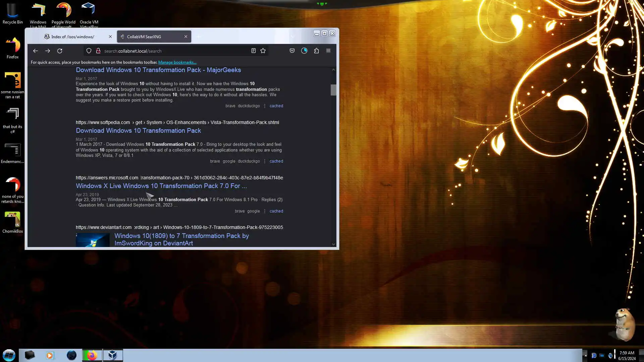Expand options dots for answers.microsoft.com result
Viewport: 644px width, 362px height.
(265, 211)
